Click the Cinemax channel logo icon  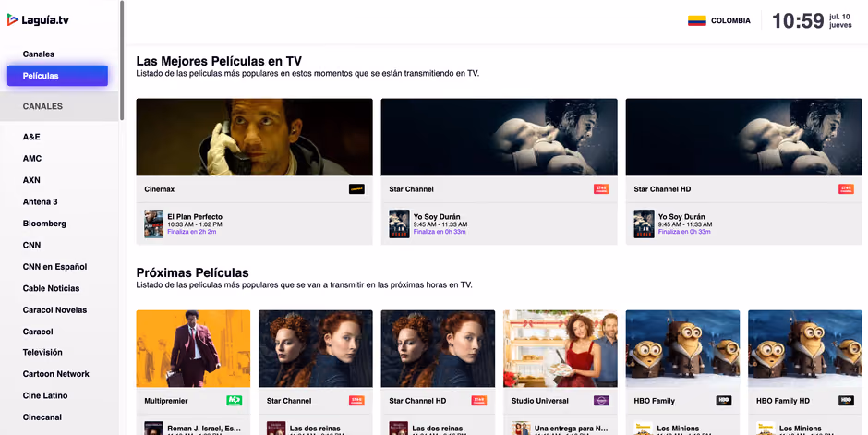356,189
